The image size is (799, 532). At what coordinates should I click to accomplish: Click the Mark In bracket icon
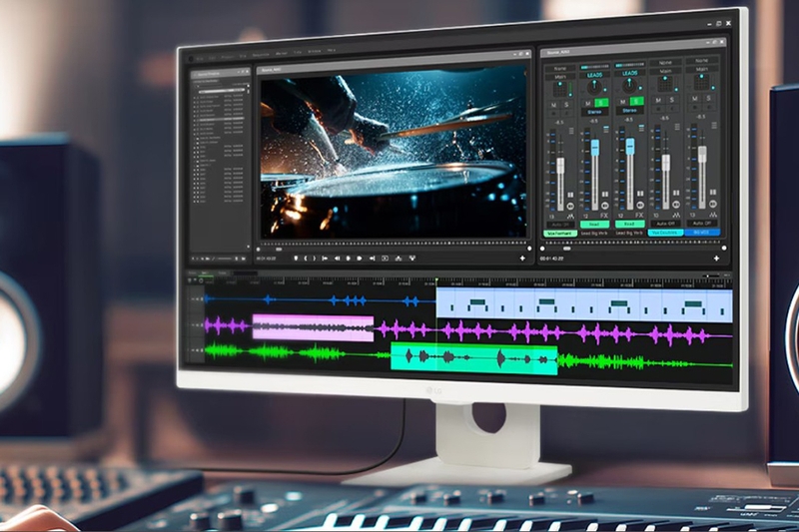pos(306,259)
